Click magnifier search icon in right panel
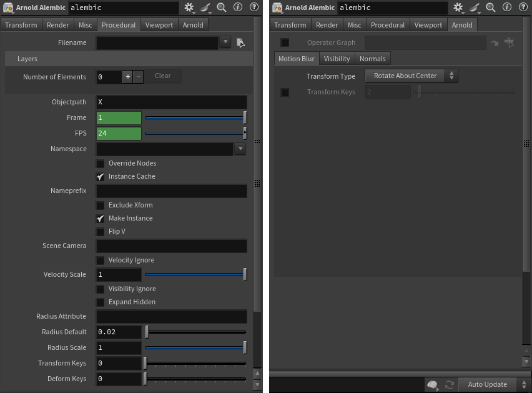Image resolution: width=532 pixels, height=393 pixels. click(x=491, y=7)
